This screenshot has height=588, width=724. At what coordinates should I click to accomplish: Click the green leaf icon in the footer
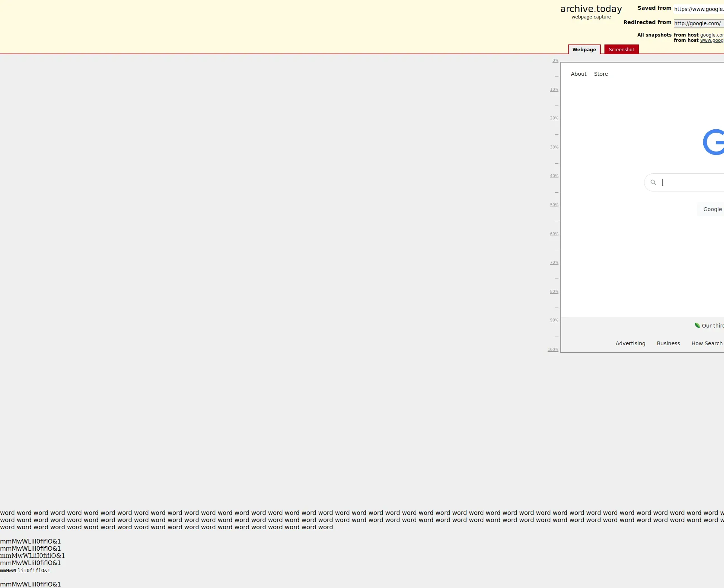click(x=697, y=325)
